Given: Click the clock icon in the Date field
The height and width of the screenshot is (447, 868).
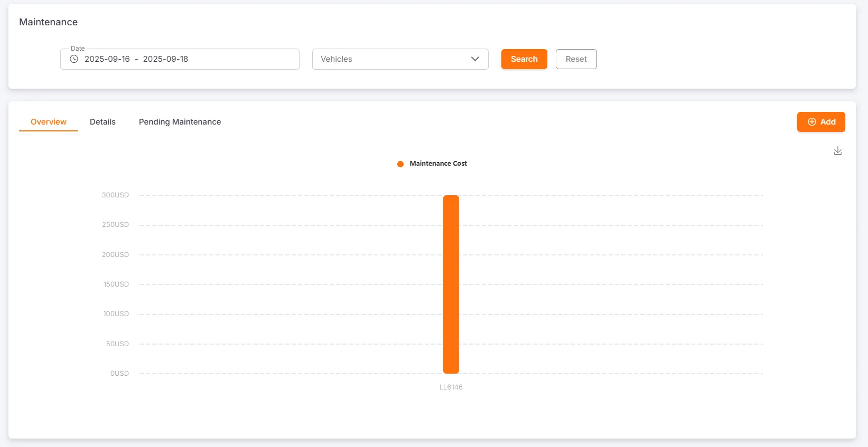Looking at the screenshot, I should pos(74,59).
